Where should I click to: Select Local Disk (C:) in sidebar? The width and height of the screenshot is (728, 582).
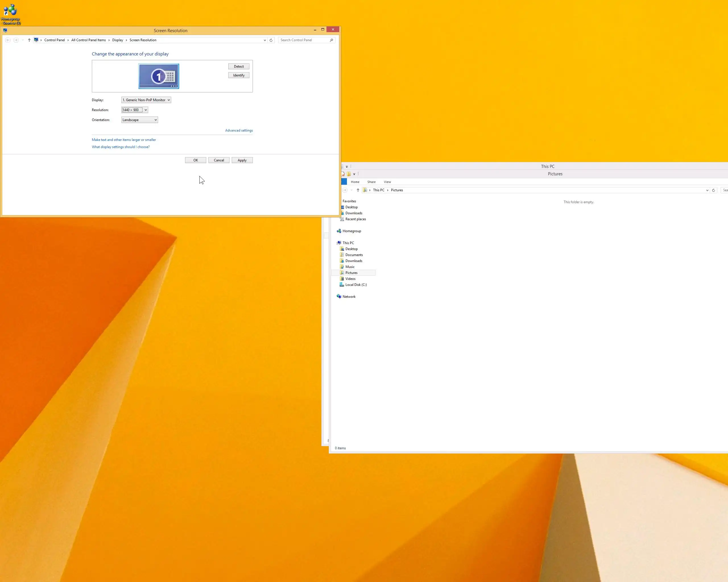355,285
